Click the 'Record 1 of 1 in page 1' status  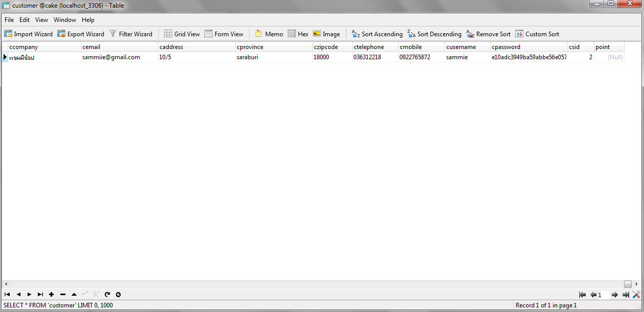546,305
